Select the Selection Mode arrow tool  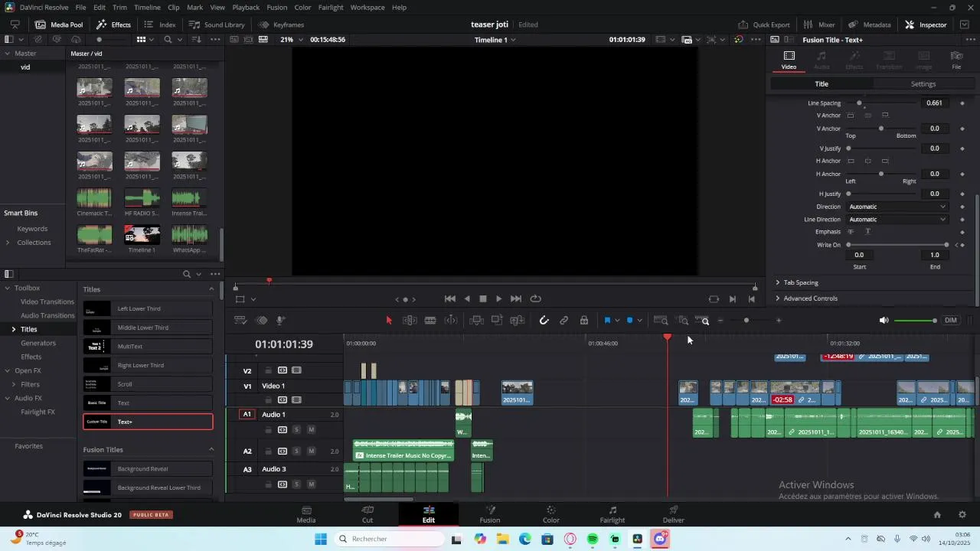point(389,321)
